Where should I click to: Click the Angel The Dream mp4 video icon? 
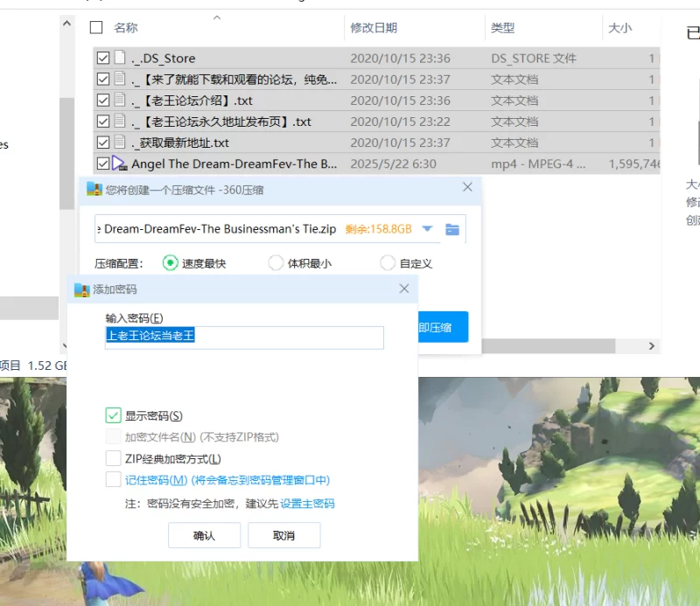(119, 164)
